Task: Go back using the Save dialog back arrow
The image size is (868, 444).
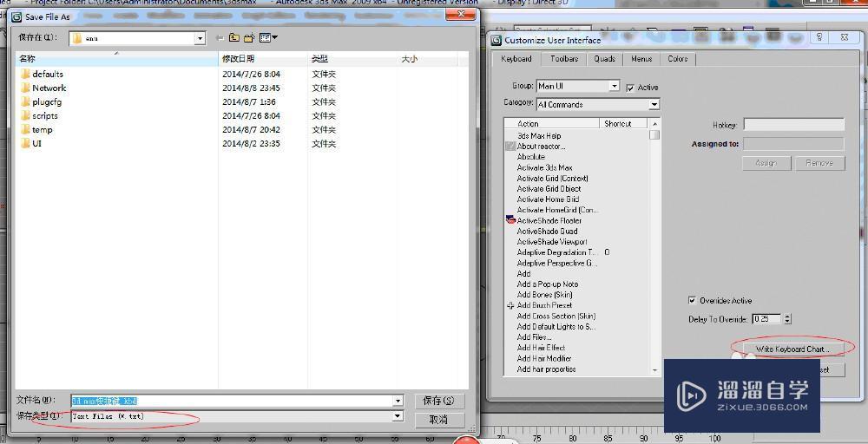Action: click(220, 37)
